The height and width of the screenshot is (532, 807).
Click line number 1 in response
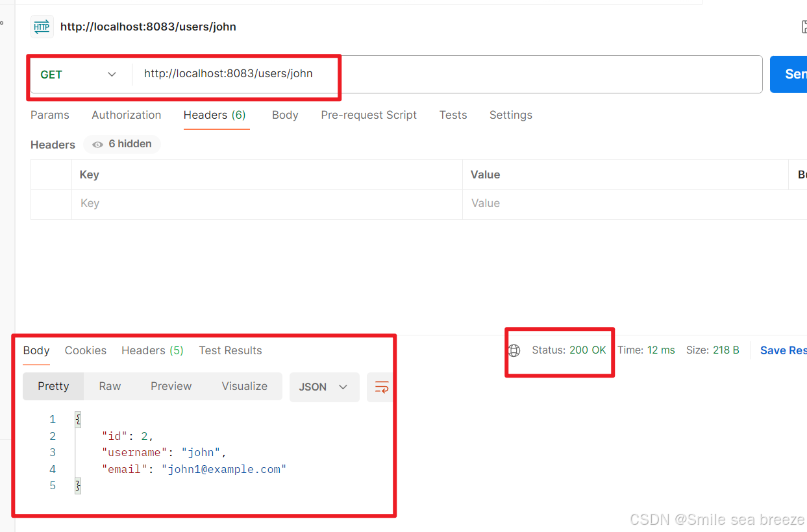pyautogui.click(x=53, y=420)
